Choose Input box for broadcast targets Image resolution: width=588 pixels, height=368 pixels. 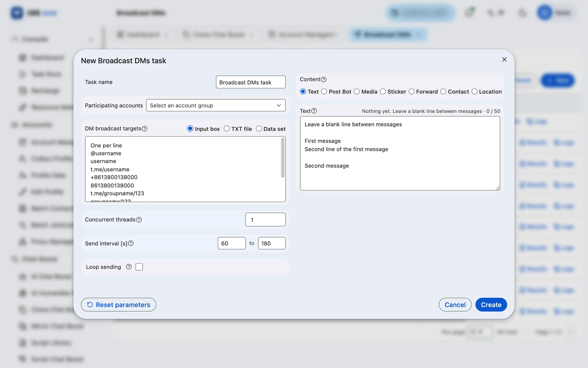pyautogui.click(x=190, y=129)
